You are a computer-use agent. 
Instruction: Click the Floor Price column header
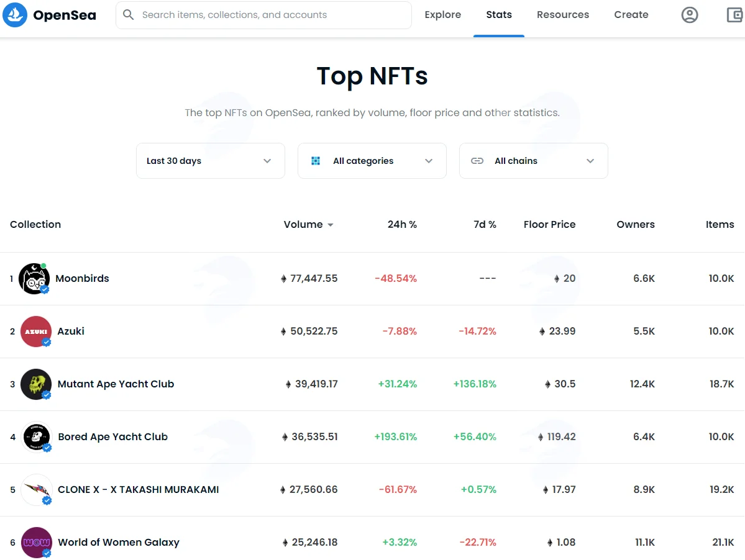click(x=549, y=225)
